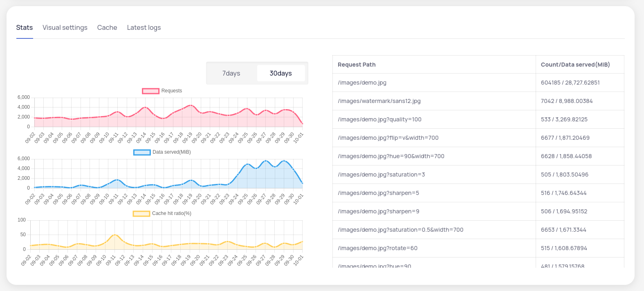This screenshot has height=291, width=644.
Task: Click the Request Path column header
Action: tap(357, 65)
